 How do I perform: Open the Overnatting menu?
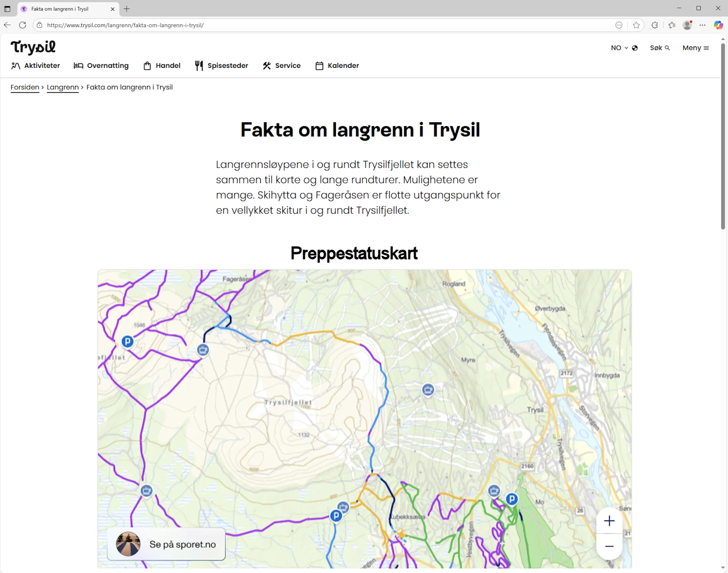point(101,66)
